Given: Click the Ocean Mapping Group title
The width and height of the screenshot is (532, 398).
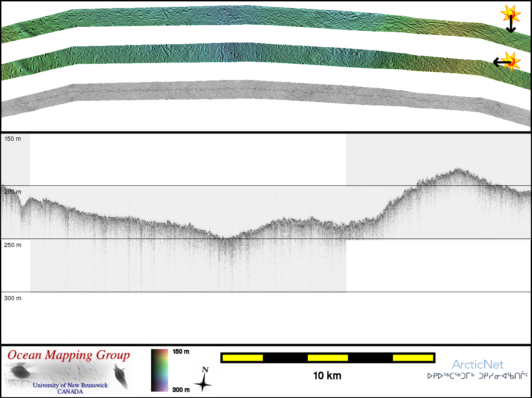Looking at the screenshot, I should click(69, 355).
